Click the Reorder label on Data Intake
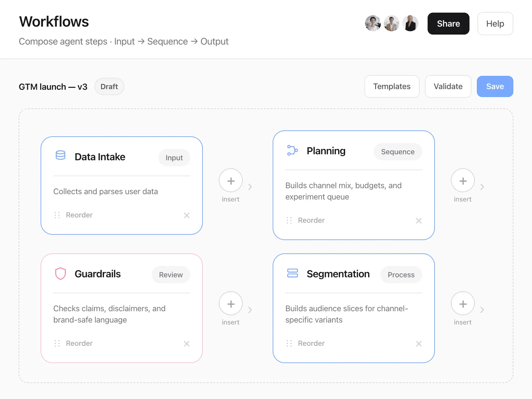Viewport: 532px width, 399px height. pos(79,215)
